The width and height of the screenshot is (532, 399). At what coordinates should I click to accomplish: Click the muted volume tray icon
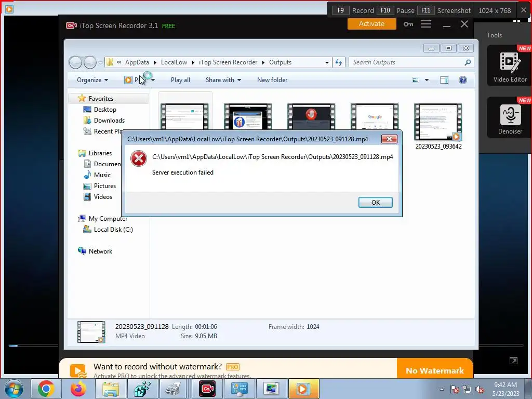click(x=480, y=389)
